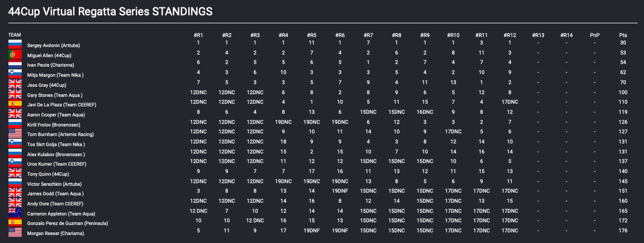Click the UK flag next to Jess Gray
Screen dimensions: 644x243
pyautogui.click(x=15, y=85)
